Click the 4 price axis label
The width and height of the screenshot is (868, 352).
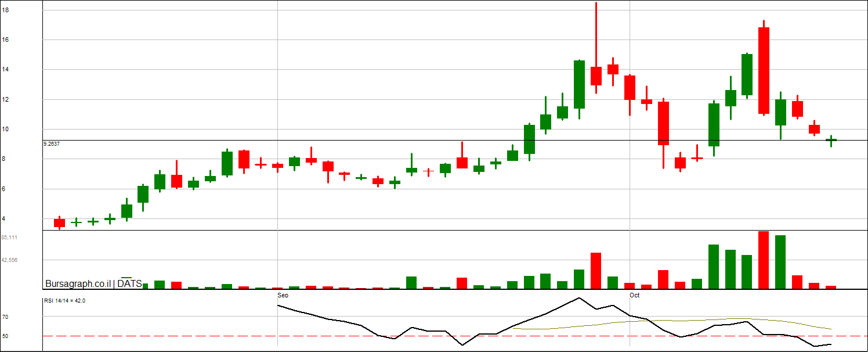click(4, 219)
